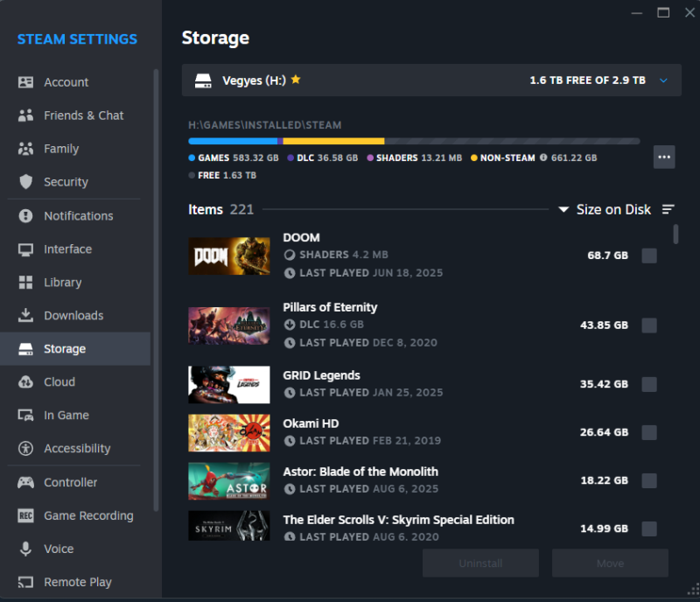Click the Non-Steam info icon

tap(543, 157)
